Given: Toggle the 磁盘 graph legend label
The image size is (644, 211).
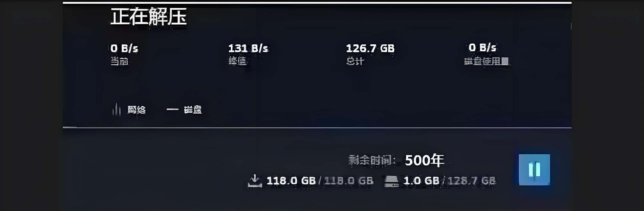Looking at the screenshot, I should pyautogui.click(x=193, y=110).
